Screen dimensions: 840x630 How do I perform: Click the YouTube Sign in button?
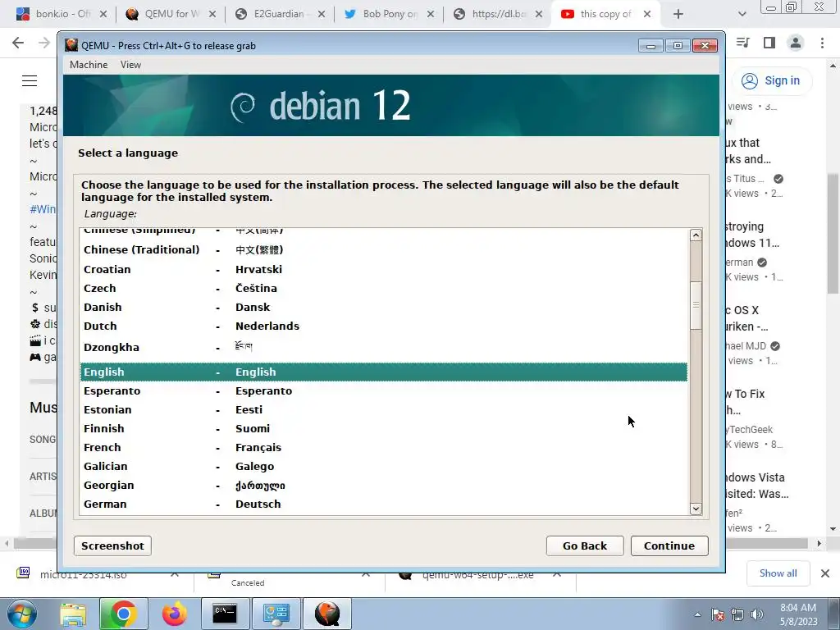point(771,81)
